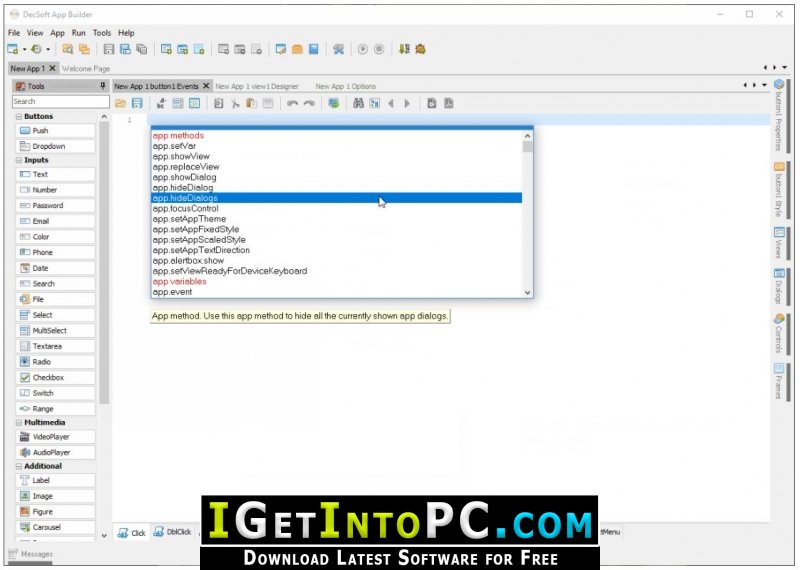Click the green icon in the editor toolbar

tap(334, 104)
